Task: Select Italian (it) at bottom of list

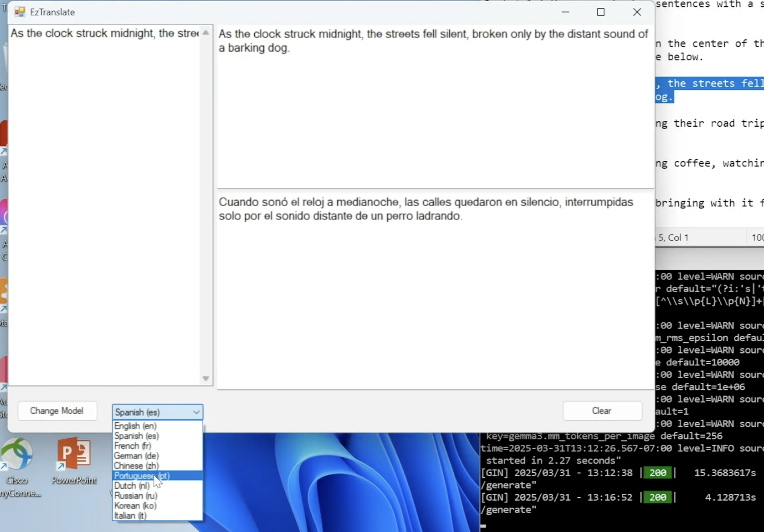Action: pos(130,516)
